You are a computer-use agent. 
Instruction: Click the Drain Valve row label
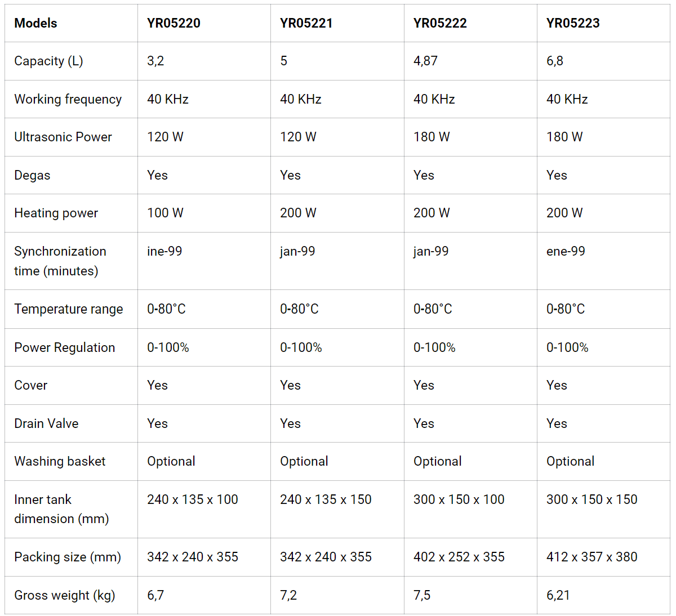[46, 423]
